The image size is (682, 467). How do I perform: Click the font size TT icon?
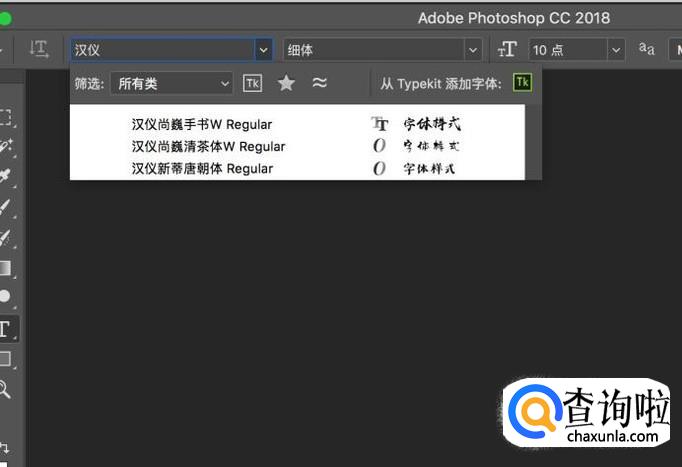coord(507,50)
